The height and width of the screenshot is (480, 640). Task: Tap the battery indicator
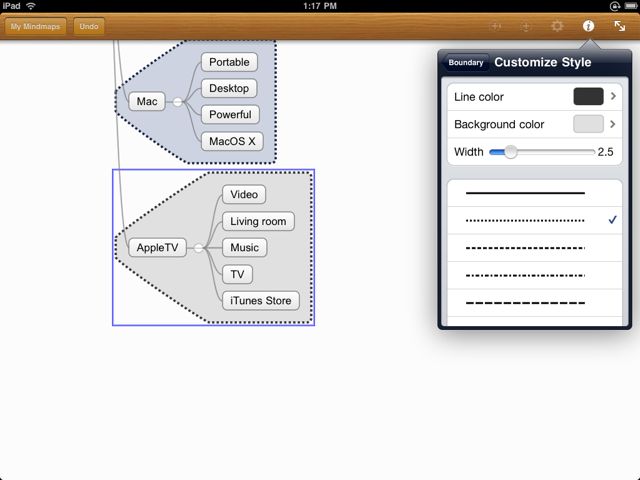631,6
